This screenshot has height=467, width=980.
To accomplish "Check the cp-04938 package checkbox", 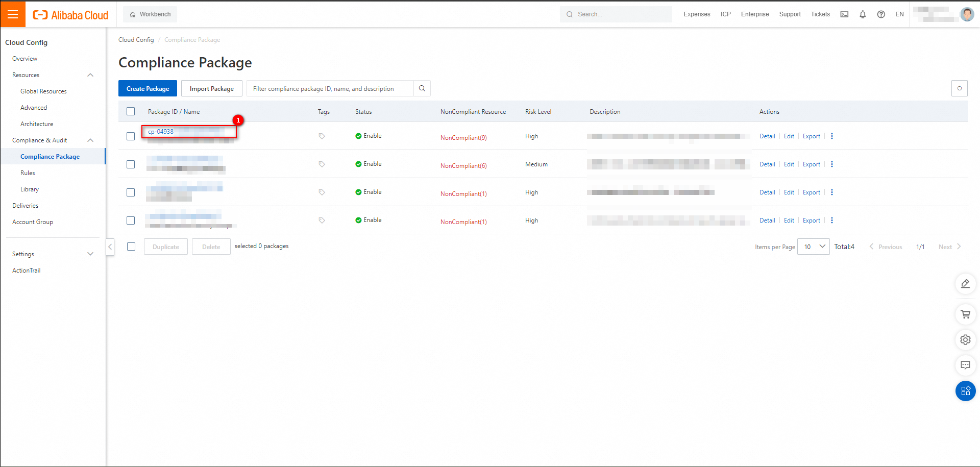I will (131, 136).
